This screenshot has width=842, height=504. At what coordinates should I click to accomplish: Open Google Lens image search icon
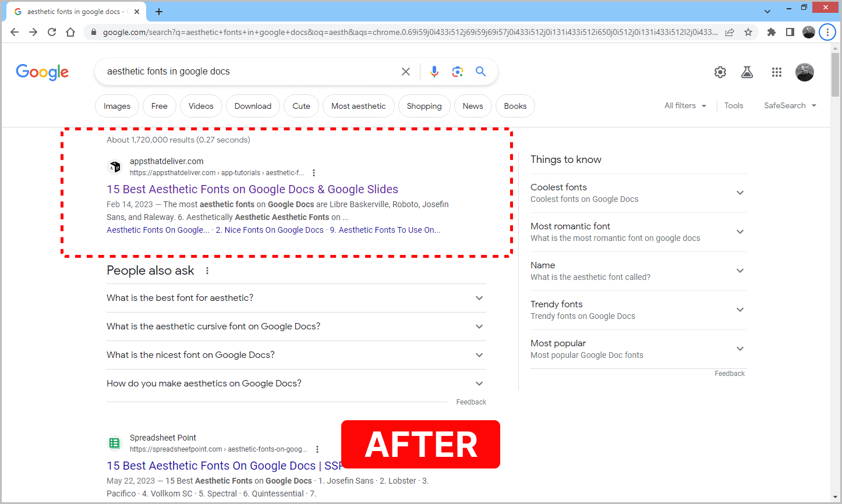point(458,71)
